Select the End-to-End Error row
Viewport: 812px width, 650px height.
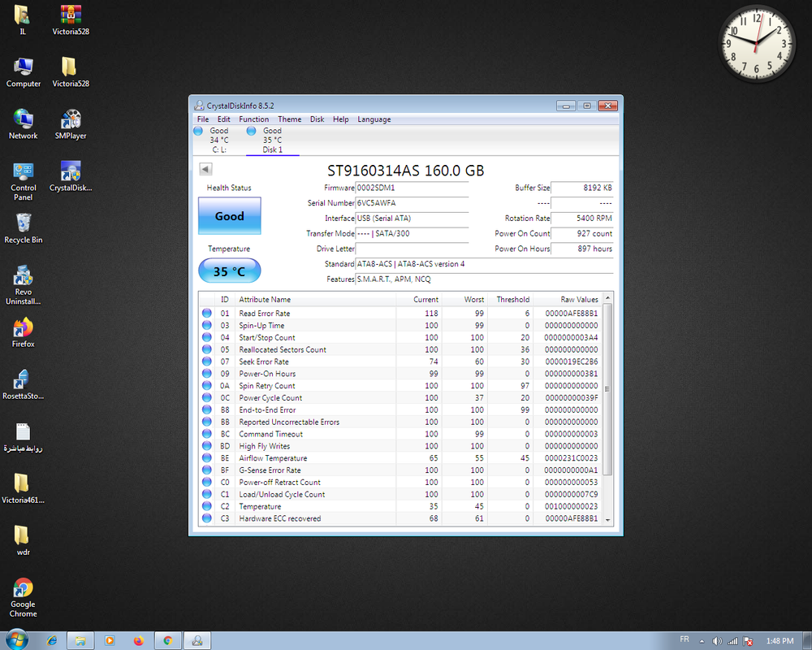[400, 409]
